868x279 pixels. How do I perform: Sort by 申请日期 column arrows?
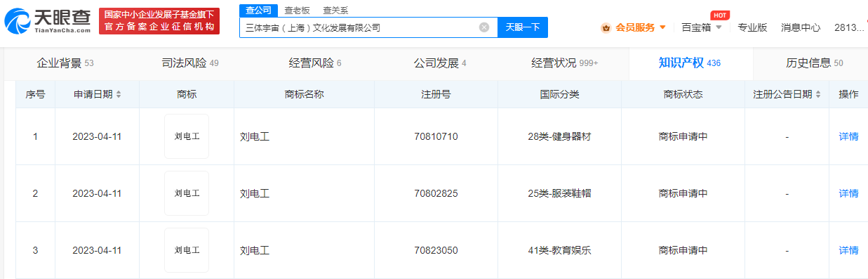click(119, 94)
